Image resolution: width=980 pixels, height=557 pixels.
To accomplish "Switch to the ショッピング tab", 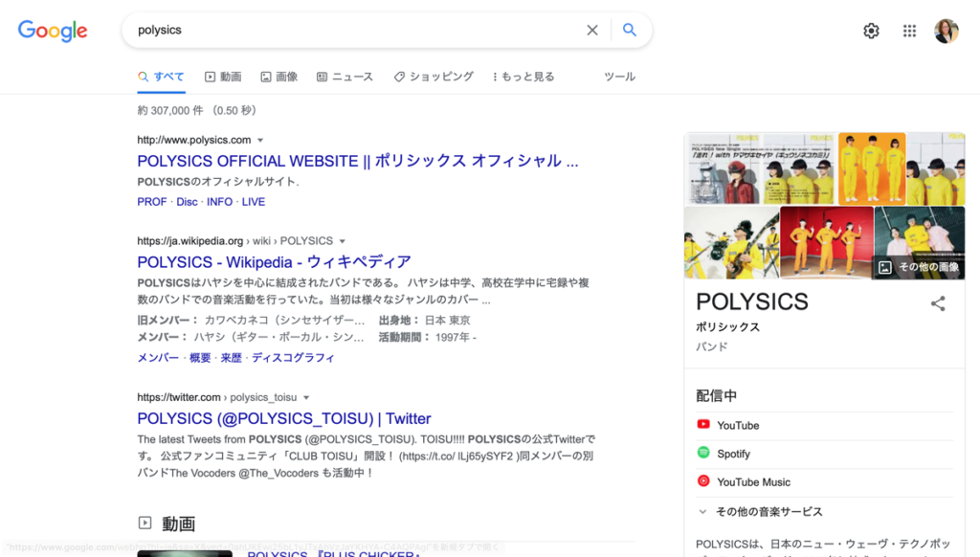I will point(434,77).
